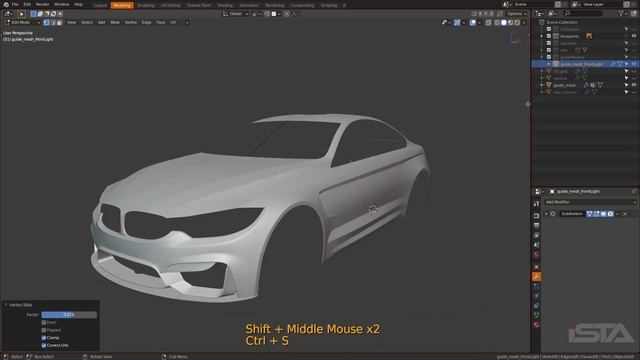Expand the Subdivision modifier panel
Image resolution: width=640 pixels, height=360 pixels.
coord(547,214)
